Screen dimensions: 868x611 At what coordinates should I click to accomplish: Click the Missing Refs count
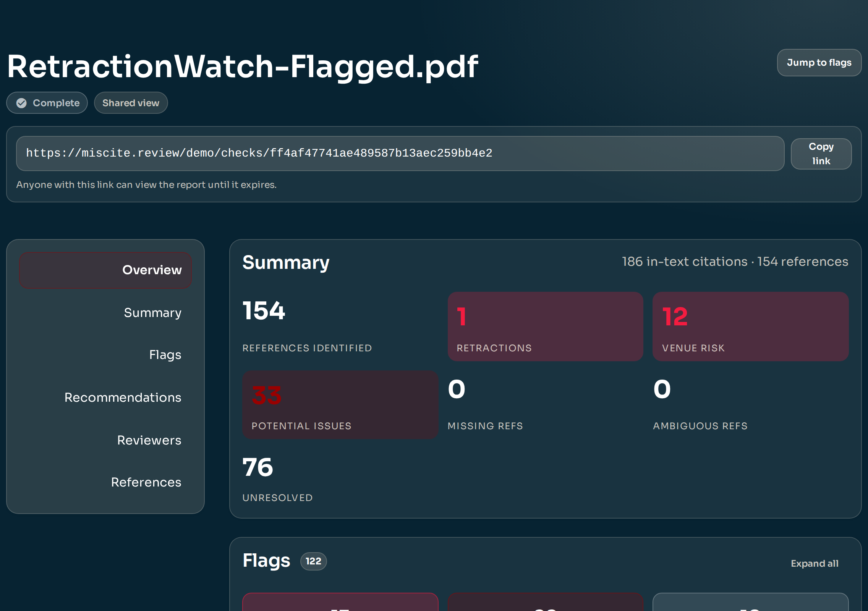click(457, 390)
